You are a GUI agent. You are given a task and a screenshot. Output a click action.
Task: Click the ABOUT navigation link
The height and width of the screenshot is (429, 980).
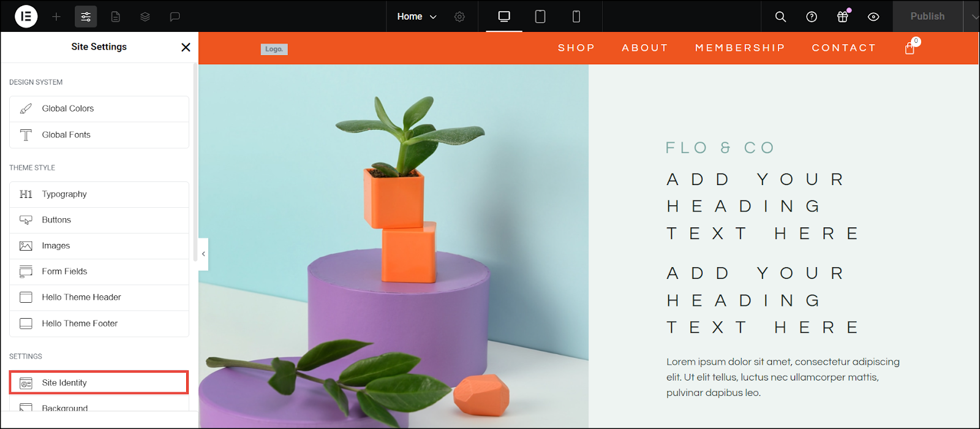[645, 48]
